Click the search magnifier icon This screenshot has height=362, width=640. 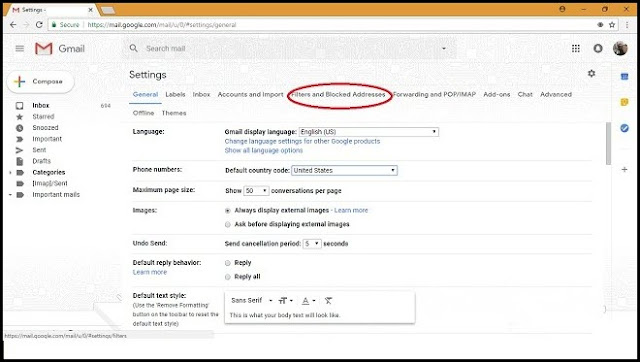tap(133, 48)
